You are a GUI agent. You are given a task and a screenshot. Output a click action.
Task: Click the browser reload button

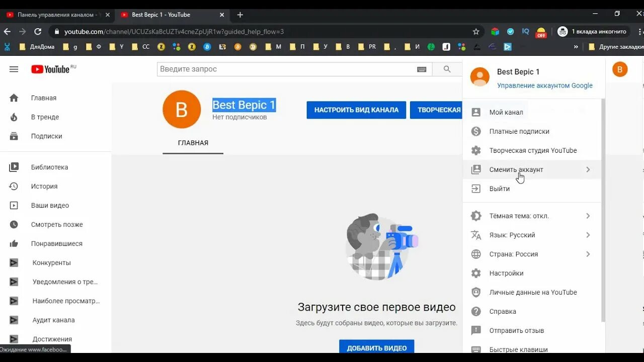38,31
